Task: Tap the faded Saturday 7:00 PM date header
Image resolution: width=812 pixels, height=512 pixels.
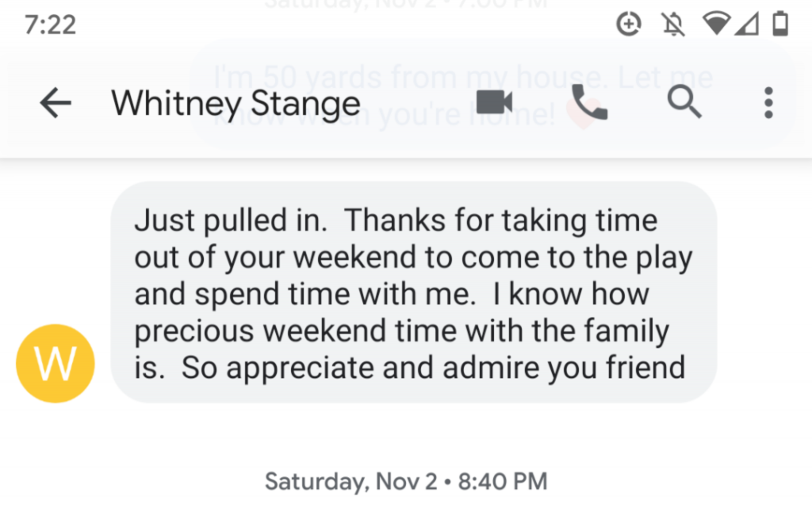Action: pos(406,4)
